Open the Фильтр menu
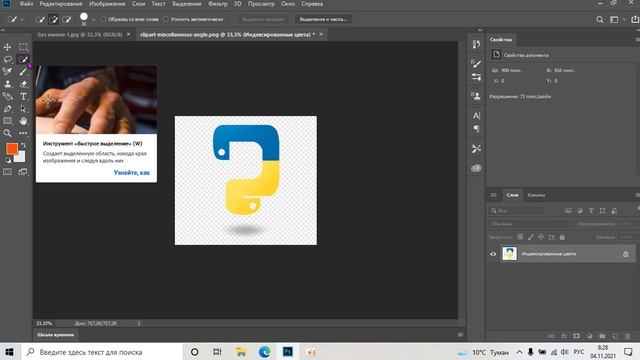The height and width of the screenshot is (360, 640). tap(218, 4)
